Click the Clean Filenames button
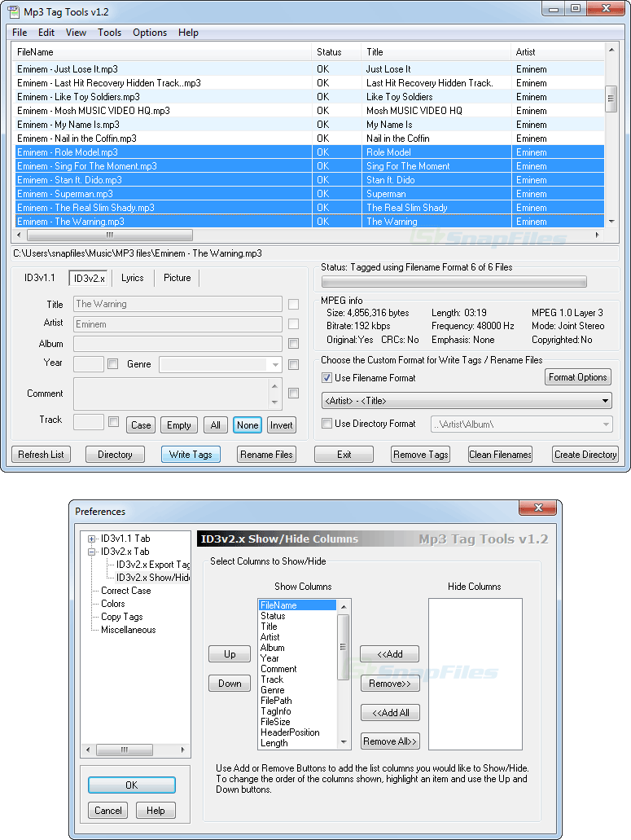Image resolution: width=631 pixels, height=840 pixels. click(501, 455)
